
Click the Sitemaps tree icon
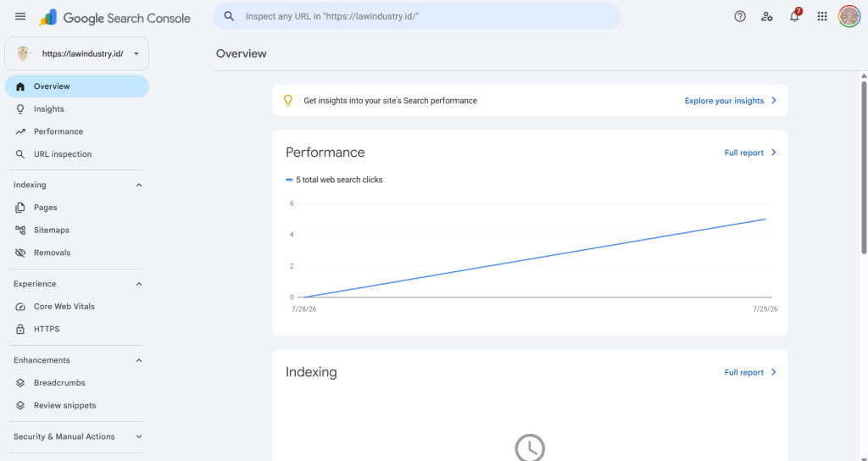(20, 230)
